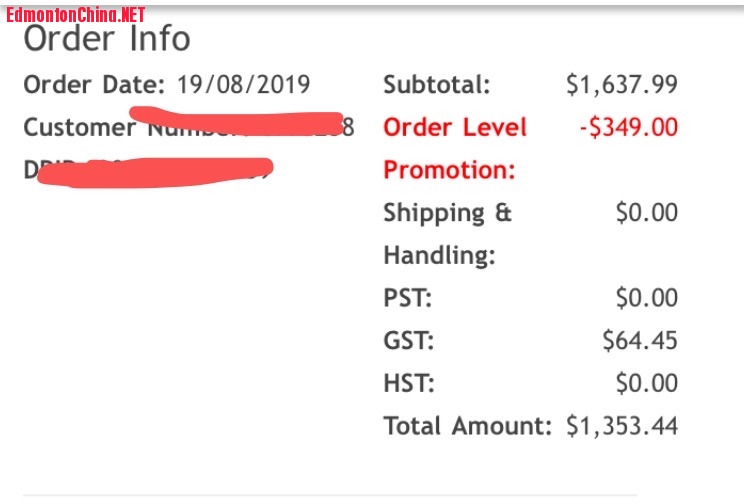Select the GST amount $64.45
The width and height of the screenshot is (744, 504).
[x=640, y=340]
